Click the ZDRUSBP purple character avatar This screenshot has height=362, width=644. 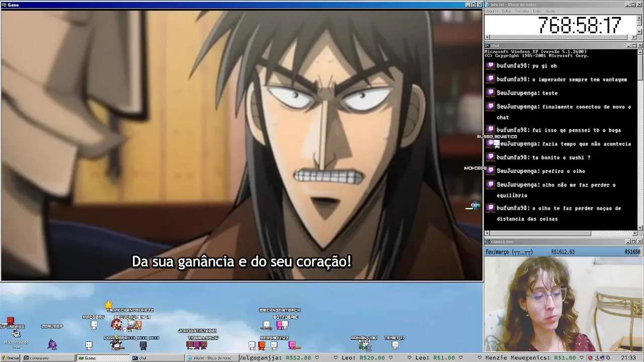point(52,344)
